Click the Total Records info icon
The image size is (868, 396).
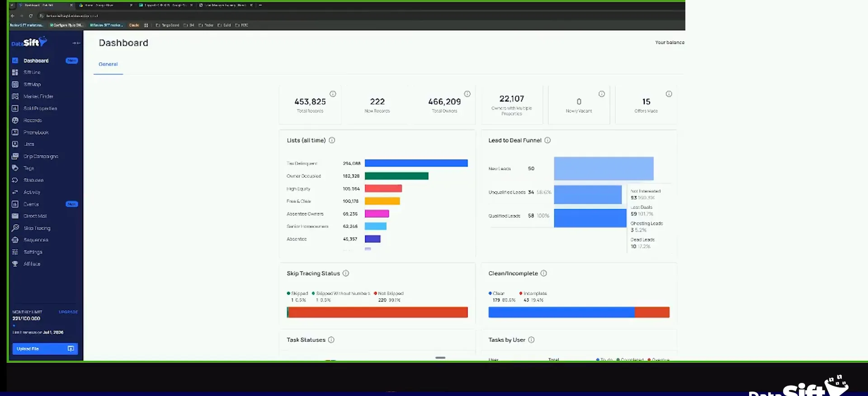[x=333, y=94]
